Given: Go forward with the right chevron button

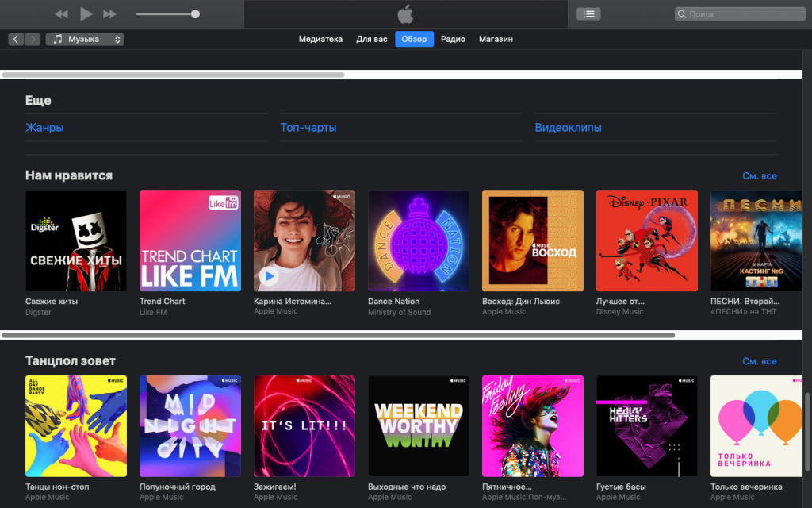Looking at the screenshot, I should (33, 39).
